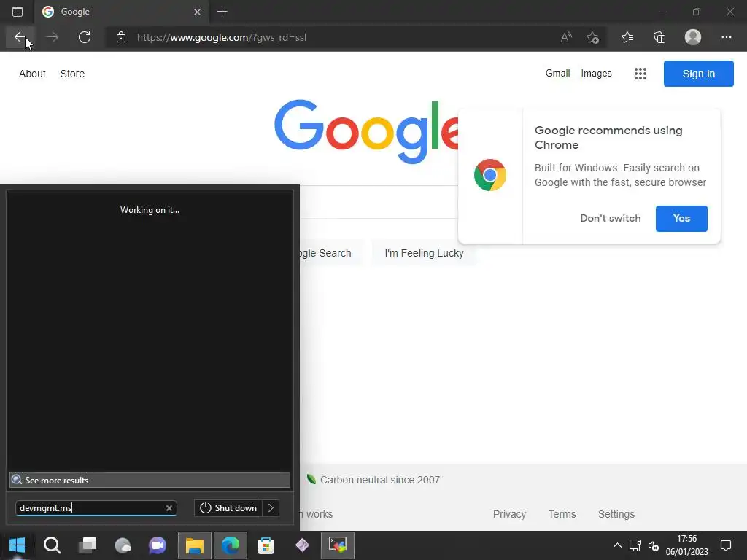Viewport: 747px width, 560px height.
Task: Open the Images link
Action: point(596,74)
